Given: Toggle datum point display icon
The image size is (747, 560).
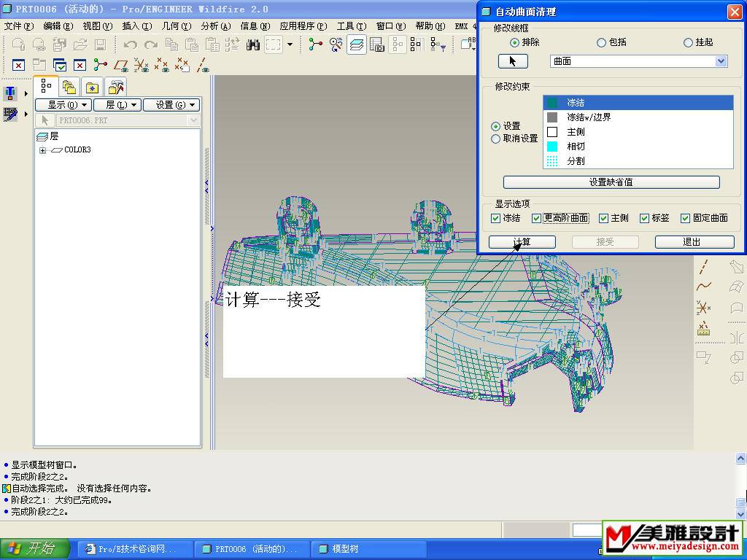Looking at the screenshot, I should (x=161, y=65).
